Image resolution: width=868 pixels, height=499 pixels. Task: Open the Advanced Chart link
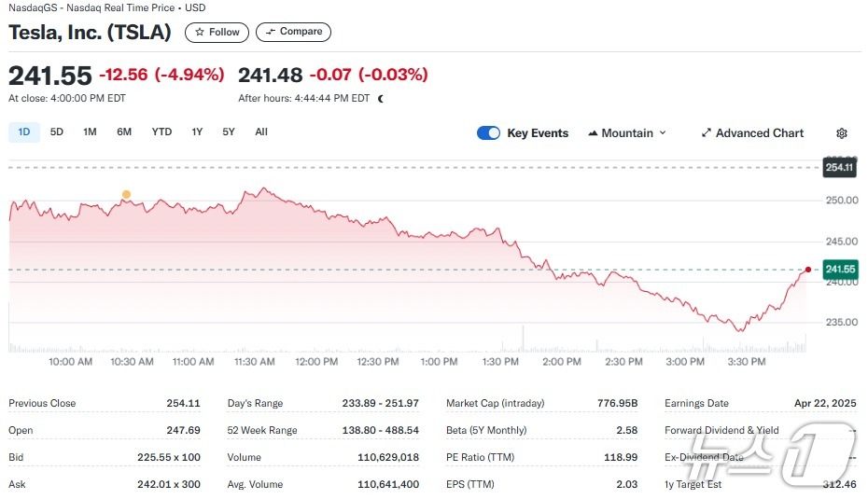759,133
